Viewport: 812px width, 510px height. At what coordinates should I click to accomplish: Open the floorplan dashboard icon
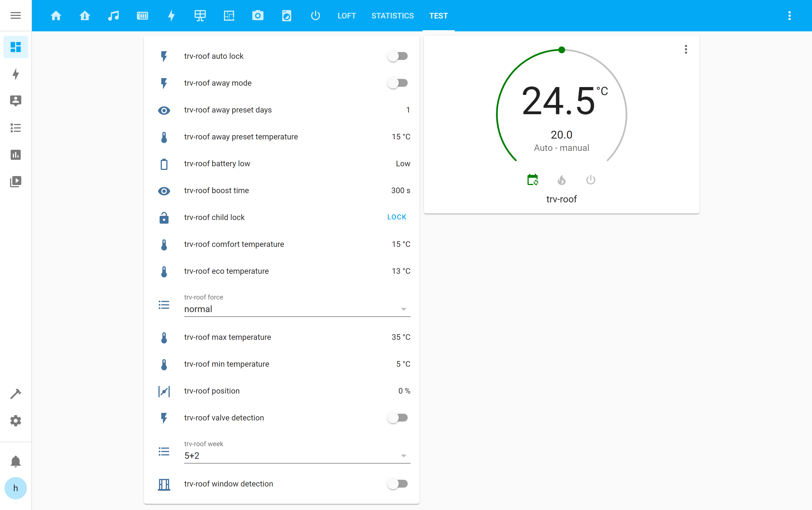[229, 15]
